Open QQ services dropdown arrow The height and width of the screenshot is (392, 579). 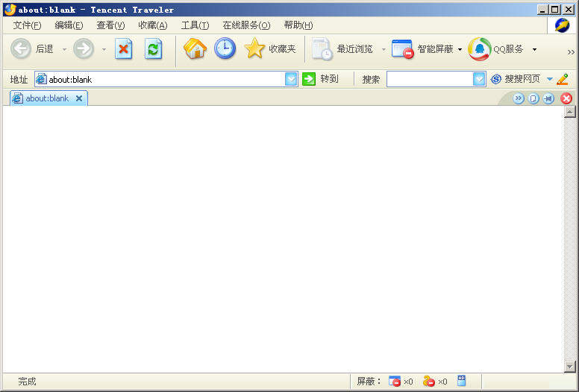tap(534, 49)
